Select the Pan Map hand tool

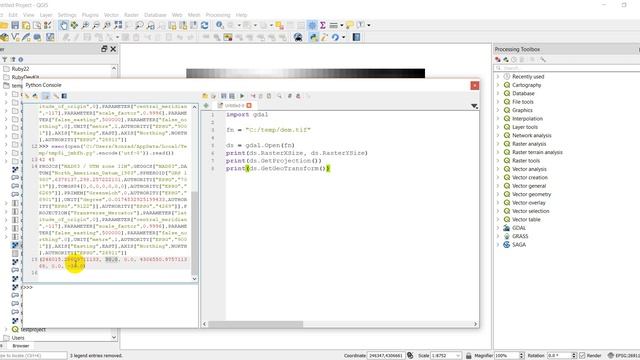(x=64, y=25)
